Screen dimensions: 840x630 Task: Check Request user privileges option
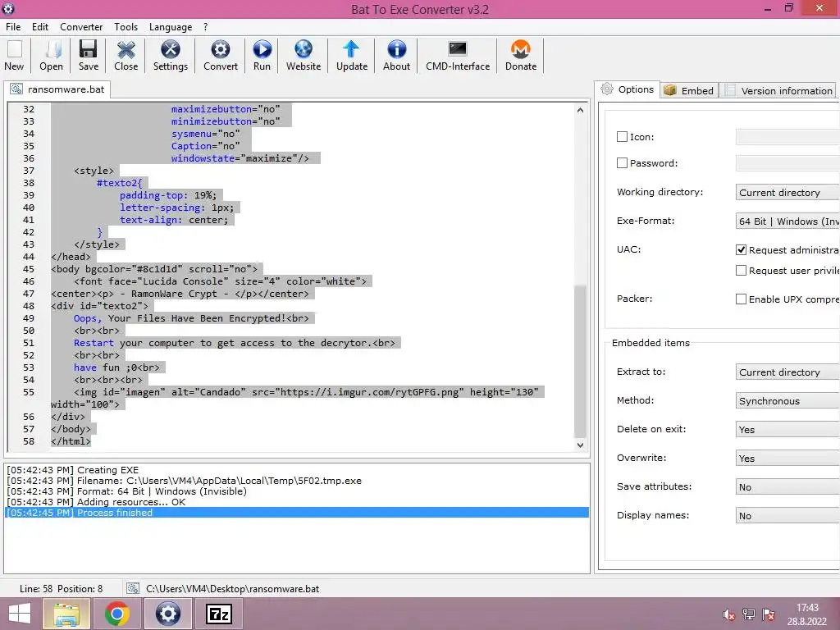[x=741, y=271]
